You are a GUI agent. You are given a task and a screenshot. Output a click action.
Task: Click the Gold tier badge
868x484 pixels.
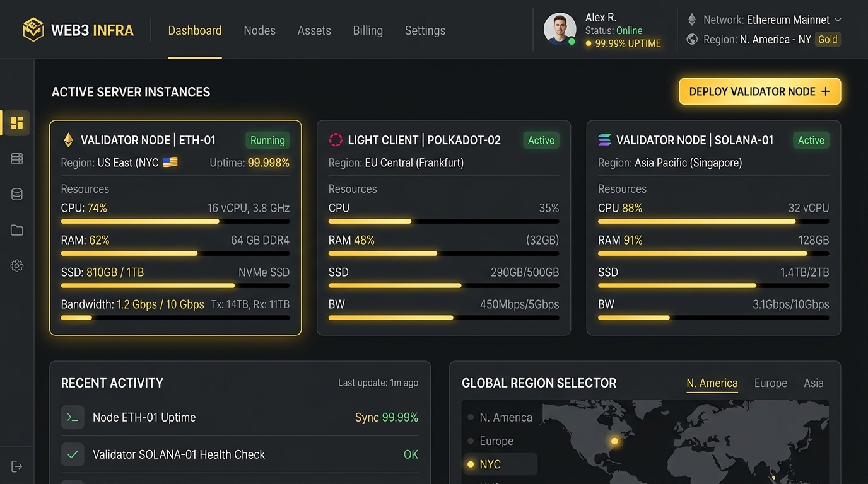point(828,39)
